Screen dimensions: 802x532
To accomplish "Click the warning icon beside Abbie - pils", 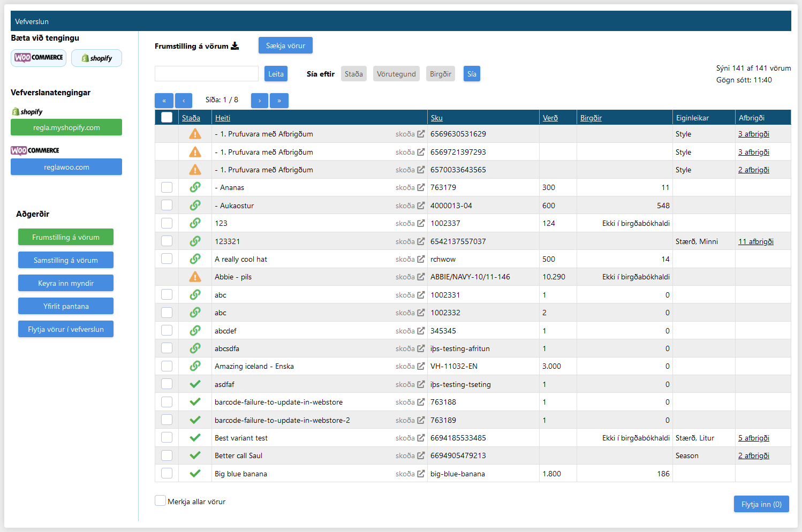I will [194, 277].
